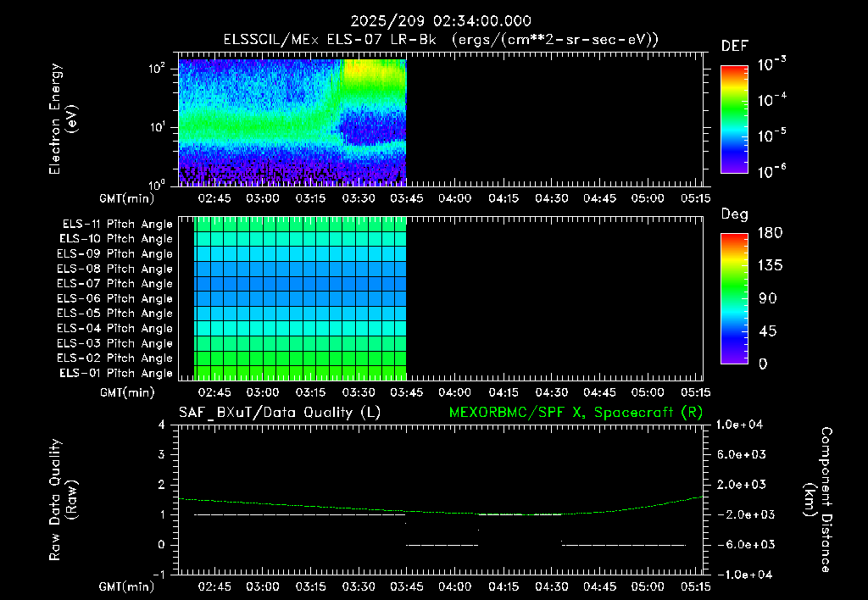Click the 10^1 electron energy axis value
This screenshot has width=868, height=600.
[x=157, y=127]
